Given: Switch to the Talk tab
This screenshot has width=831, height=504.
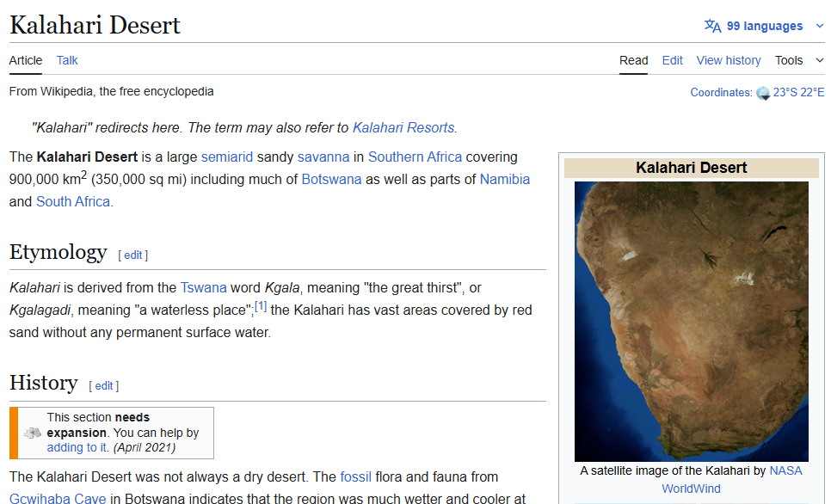Looking at the screenshot, I should 67,60.
